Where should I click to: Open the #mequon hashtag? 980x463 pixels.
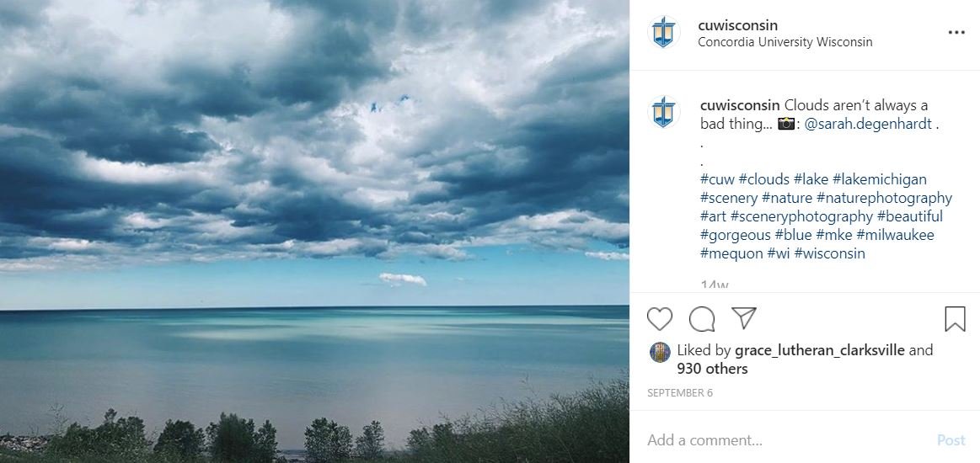coord(731,254)
